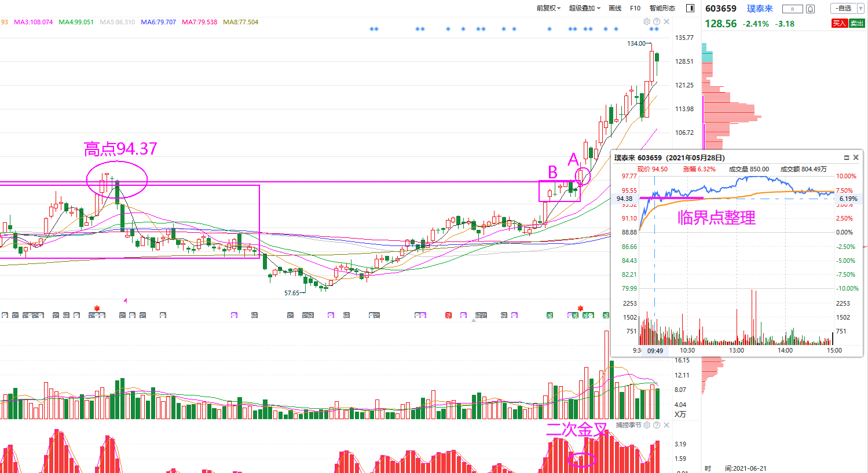Toggle the right side panel layout icon
The height and width of the screenshot is (473, 868).
pyautogui.click(x=690, y=8)
